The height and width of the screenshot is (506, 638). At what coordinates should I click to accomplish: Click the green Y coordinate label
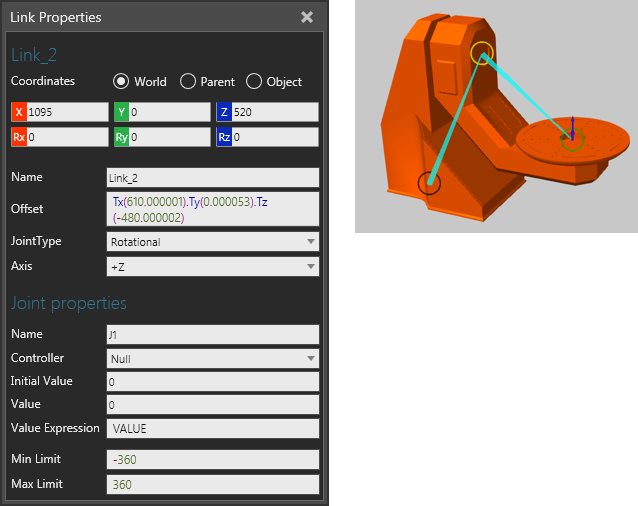click(122, 112)
